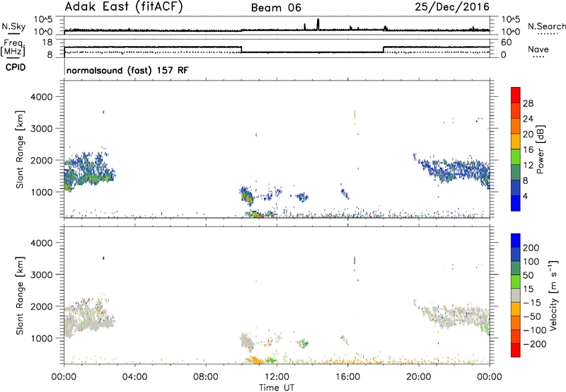Click velocity colorbar value -200

click(533, 344)
